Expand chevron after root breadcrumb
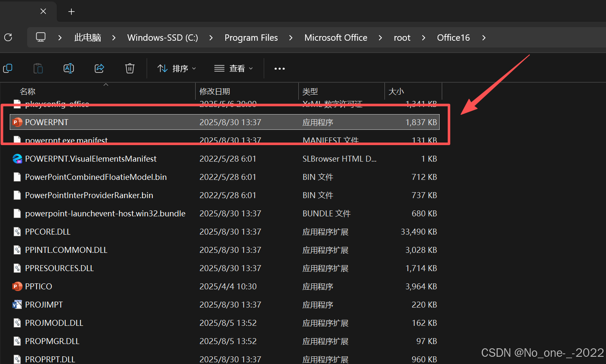The width and height of the screenshot is (606, 364). [424, 38]
